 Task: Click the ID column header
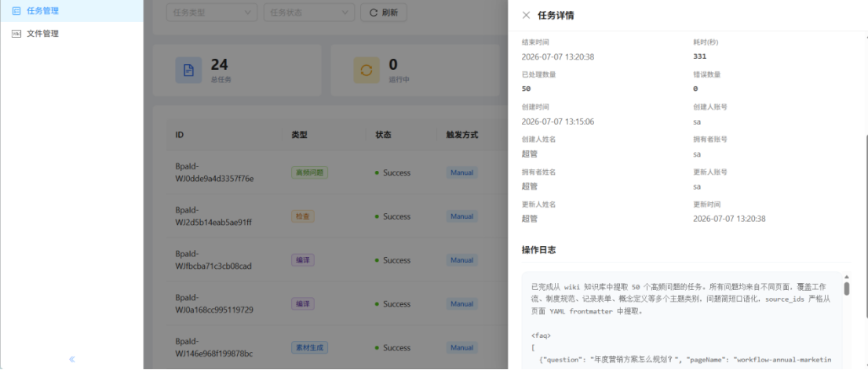pos(180,135)
